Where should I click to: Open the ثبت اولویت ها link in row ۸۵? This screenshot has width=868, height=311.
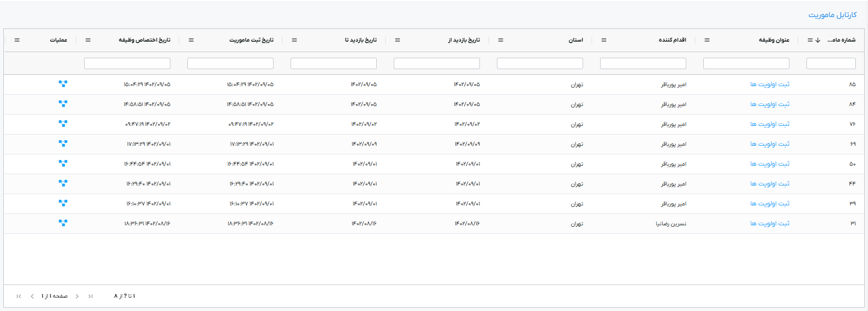pos(770,84)
